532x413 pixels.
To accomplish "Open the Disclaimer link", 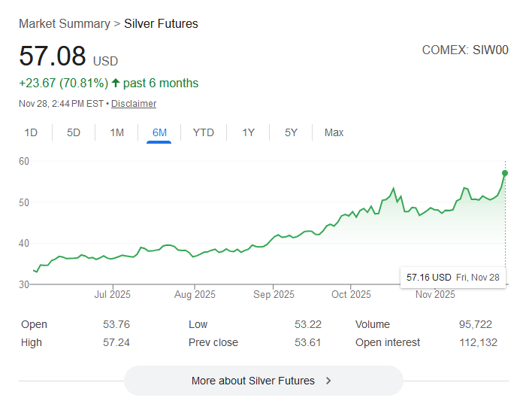I will pyautogui.click(x=134, y=104).
